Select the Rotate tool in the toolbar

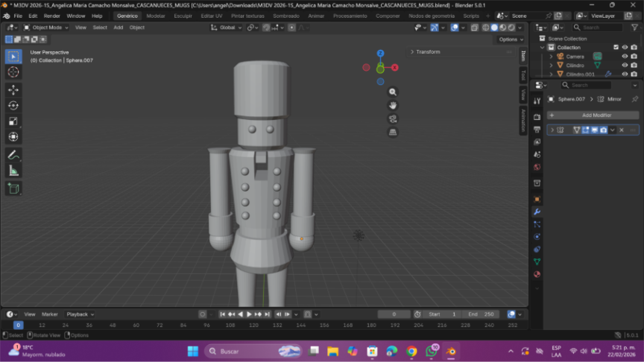click(x=13, y=106)
